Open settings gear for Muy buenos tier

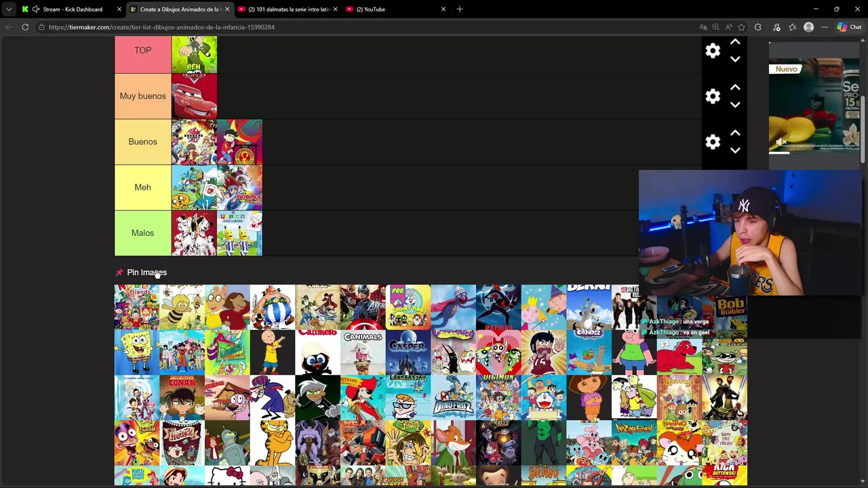pos(713,96)
